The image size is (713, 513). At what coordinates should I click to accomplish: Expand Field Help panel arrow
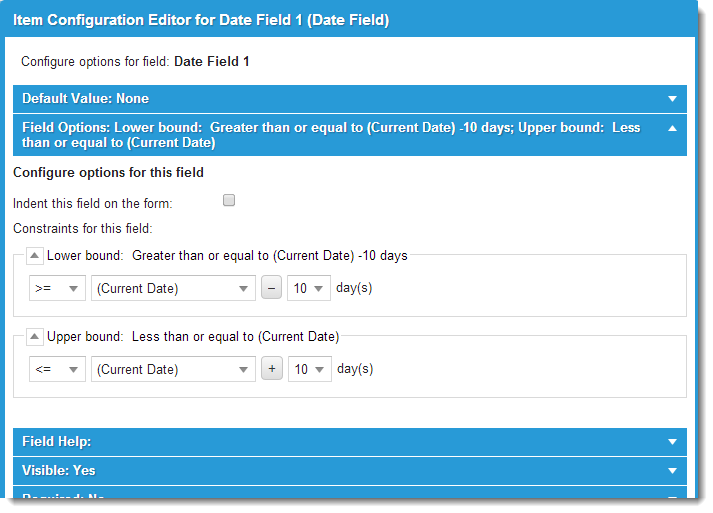(674, 442)
